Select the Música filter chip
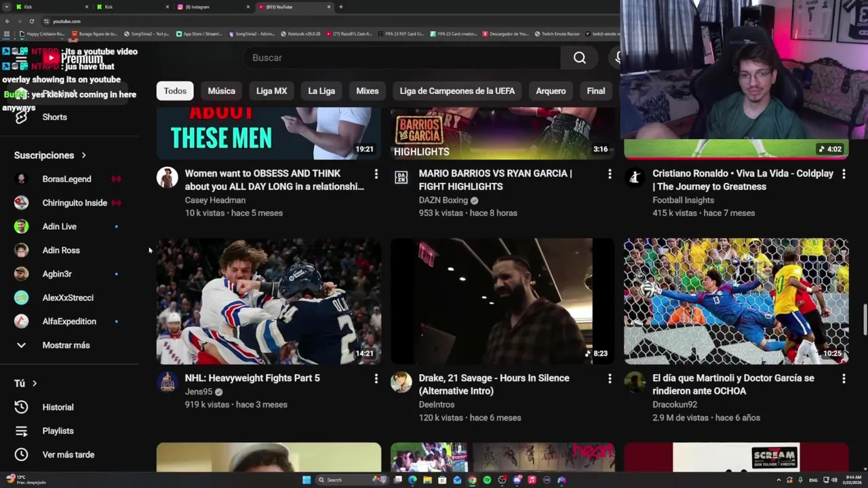Screen dimensions: 868x488 [222, 91]
